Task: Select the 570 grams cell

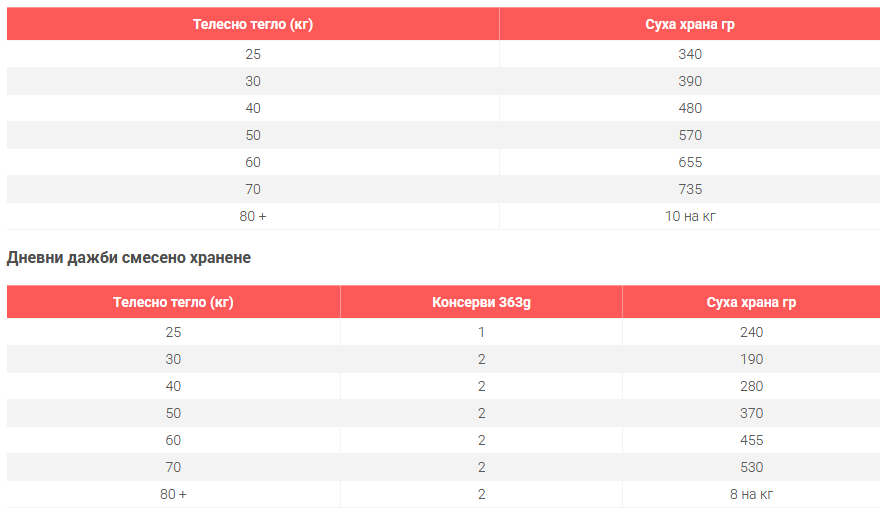Action: tap(690, 135)
